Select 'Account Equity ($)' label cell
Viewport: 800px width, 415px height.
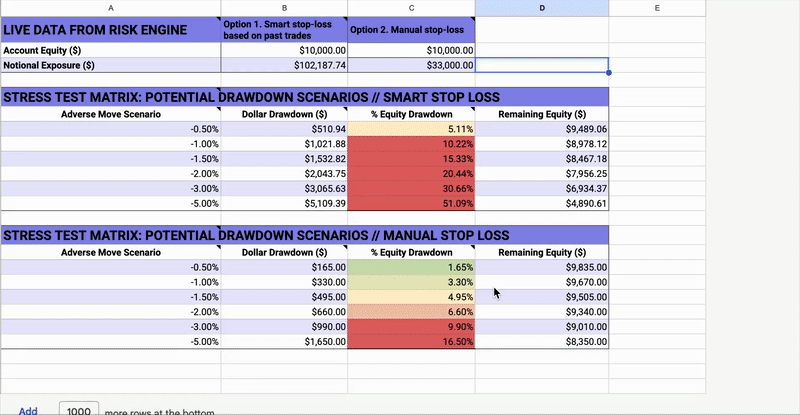111,50
